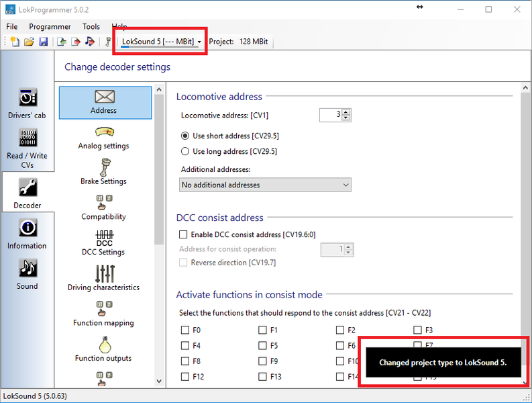Viewport: 532px width, 403px height.
Task: Open Read / Write CVs panel
Action: click(28, 148)
